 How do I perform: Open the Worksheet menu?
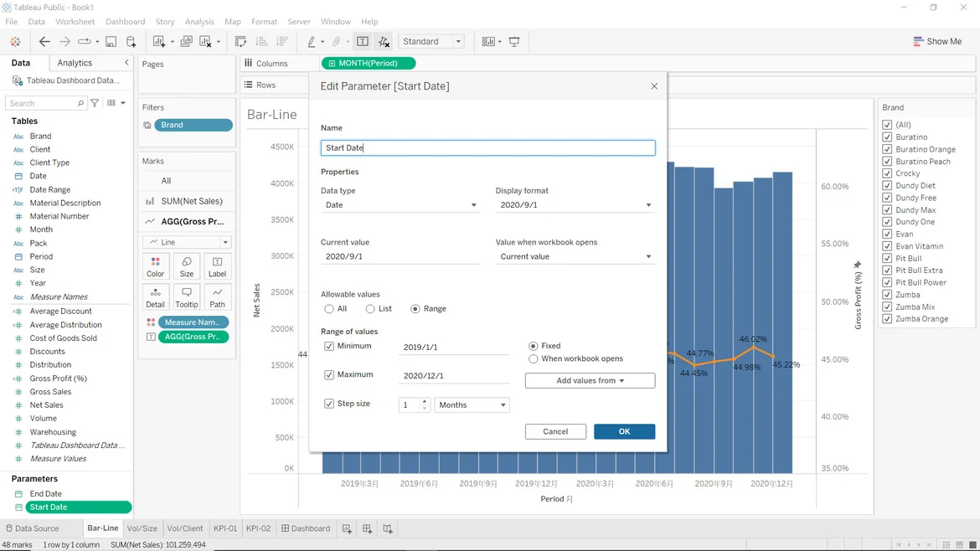(x=75, y=22)
